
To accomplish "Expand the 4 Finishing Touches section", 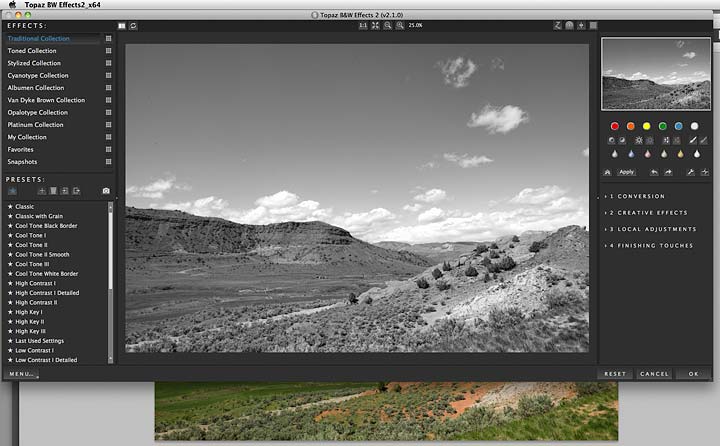I will click(x=649, y=246).
